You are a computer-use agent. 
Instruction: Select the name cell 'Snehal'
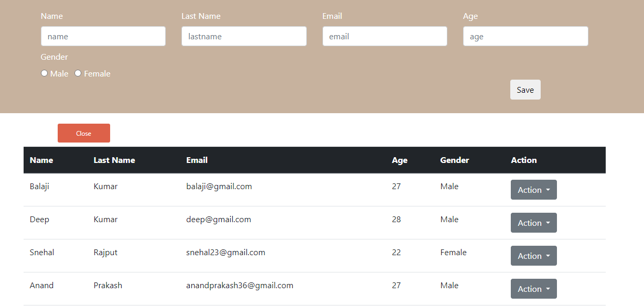click(x=42, y=253)
